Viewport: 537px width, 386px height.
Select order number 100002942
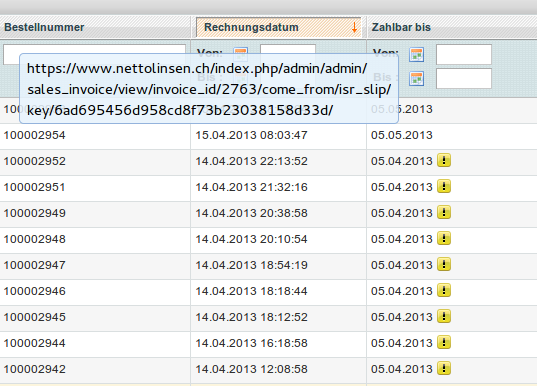point(34,370)
